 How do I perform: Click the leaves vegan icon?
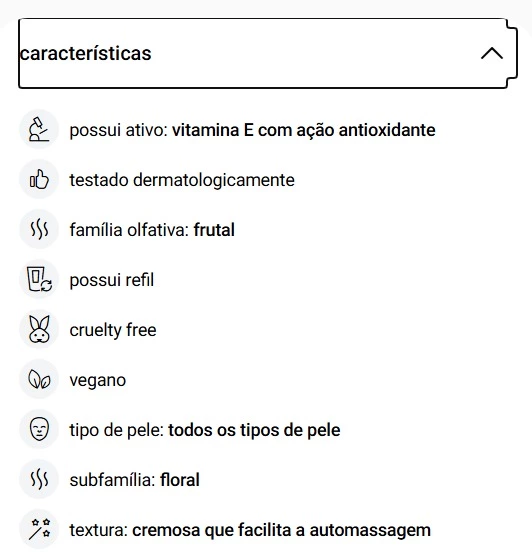39,379
